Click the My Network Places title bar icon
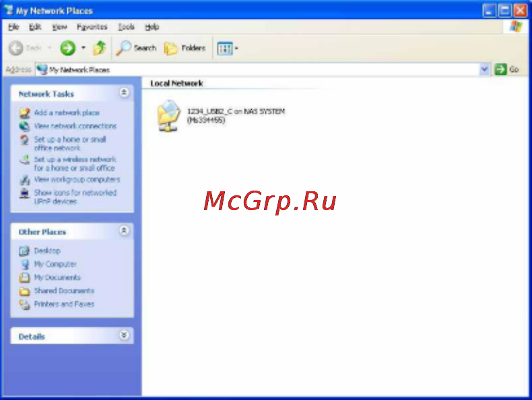Screen dimensions: 532x400 9,10
